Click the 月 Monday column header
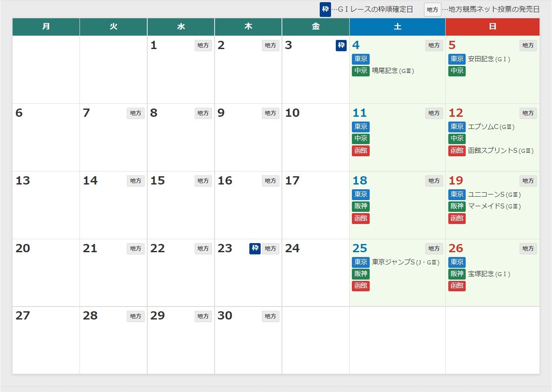The height and width of the screenshot is (392, 553). tap(46, 27)
